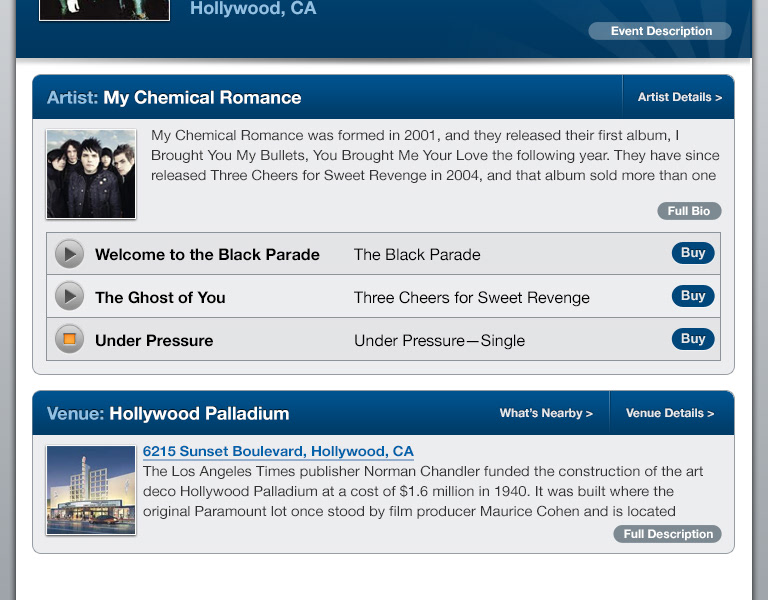This screenshot has width=768, height=600.
Task: Open the Event Description
Action: coord(660,31)
